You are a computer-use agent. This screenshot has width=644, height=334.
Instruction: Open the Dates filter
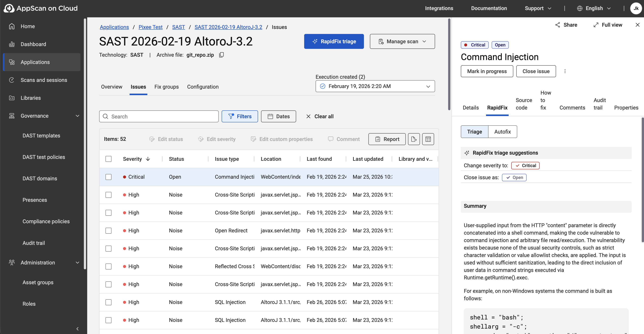(279, 116)
